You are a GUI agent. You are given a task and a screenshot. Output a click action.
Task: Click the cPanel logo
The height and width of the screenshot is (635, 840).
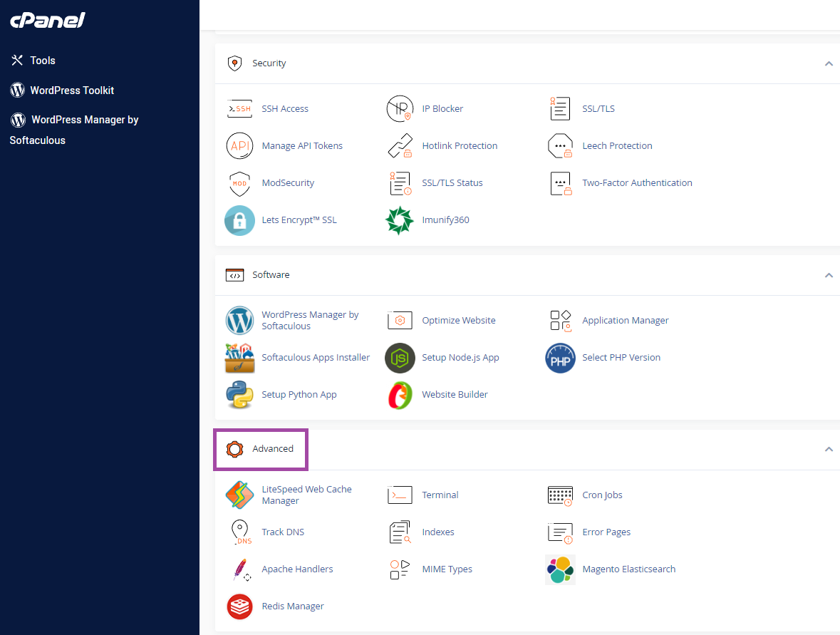point(48,21)
